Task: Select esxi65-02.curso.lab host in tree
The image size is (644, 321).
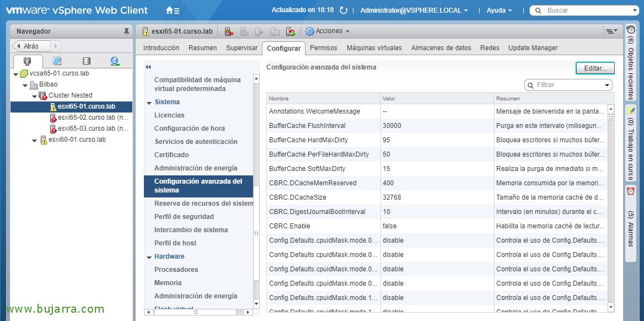Action: coord(89,118)
